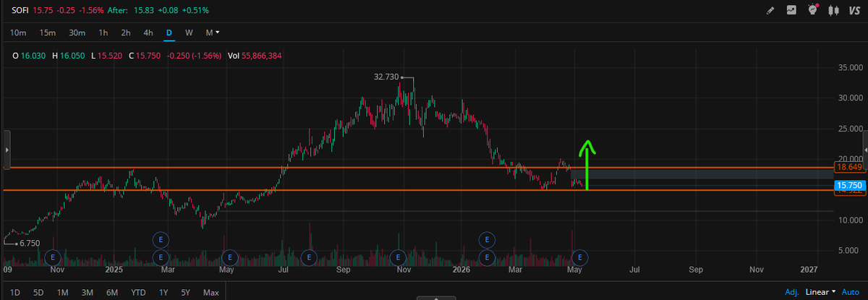Open the lightbulb chart insights icon
The width and height of the screenshot is (868, 300).
pos(812,10)
